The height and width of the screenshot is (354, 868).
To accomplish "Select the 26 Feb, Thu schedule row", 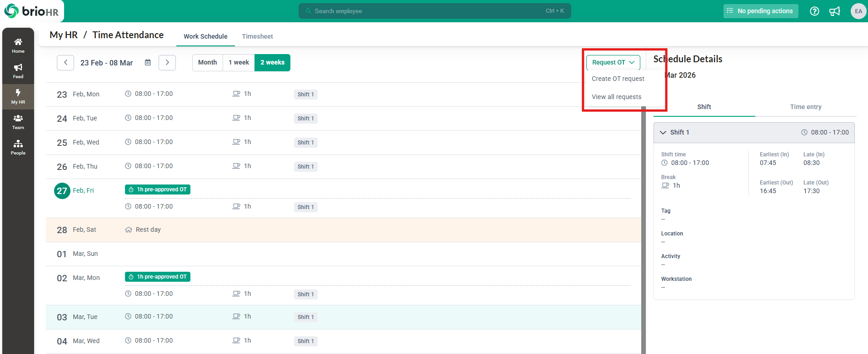I will pos(344,167).
